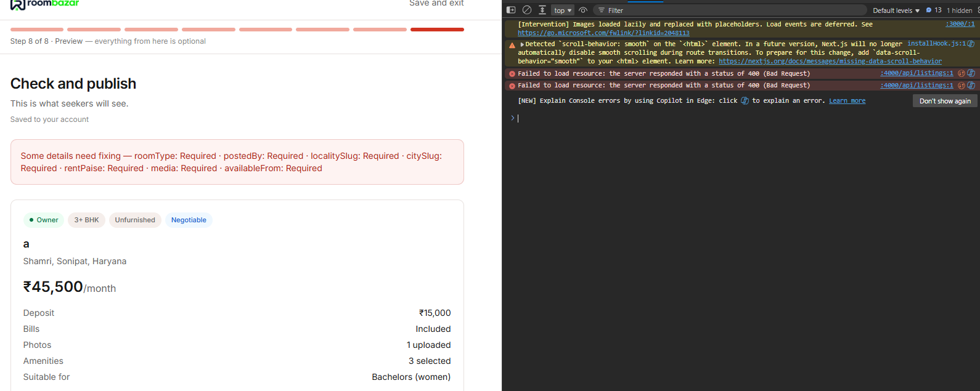Viewport: 980px width, 391px height.
Task: Click the ₹15,000 deposit value
Action: tap(435, 313)
